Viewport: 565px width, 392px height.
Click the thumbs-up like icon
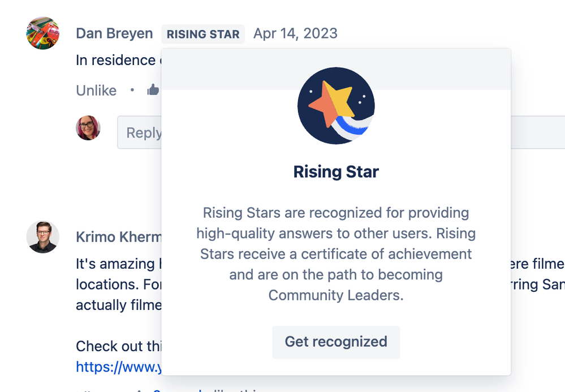153,90
